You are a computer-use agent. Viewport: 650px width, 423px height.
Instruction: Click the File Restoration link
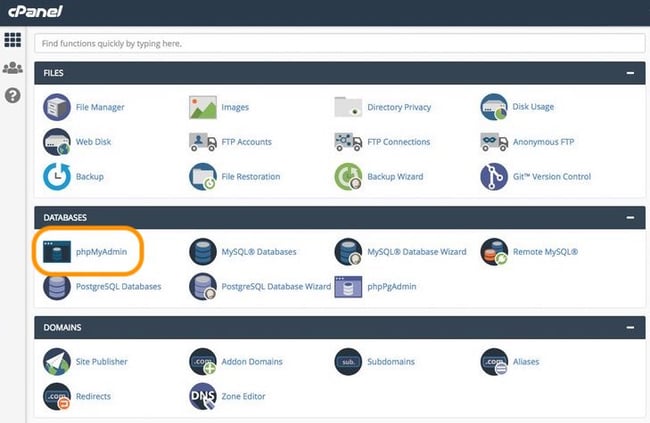coord(251,177)
